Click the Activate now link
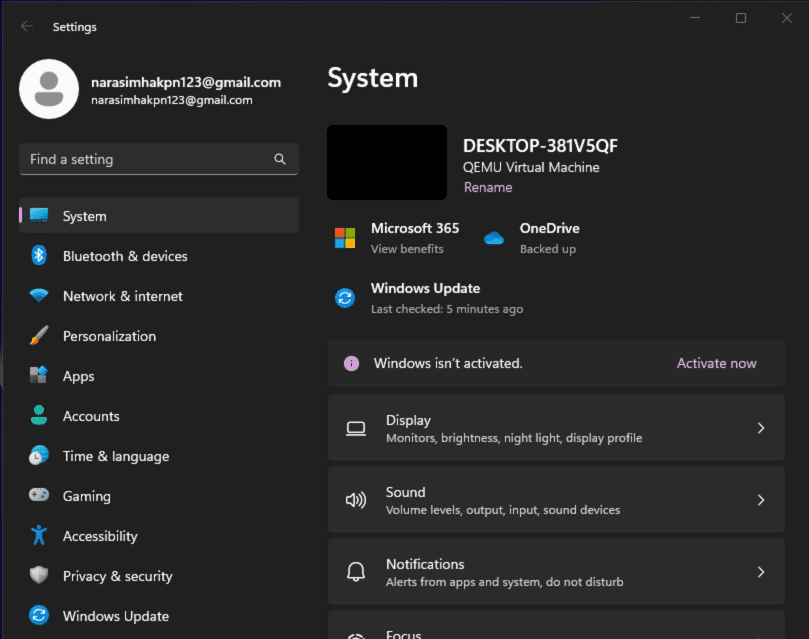809x639 pixels. click(x=716, y=363)
